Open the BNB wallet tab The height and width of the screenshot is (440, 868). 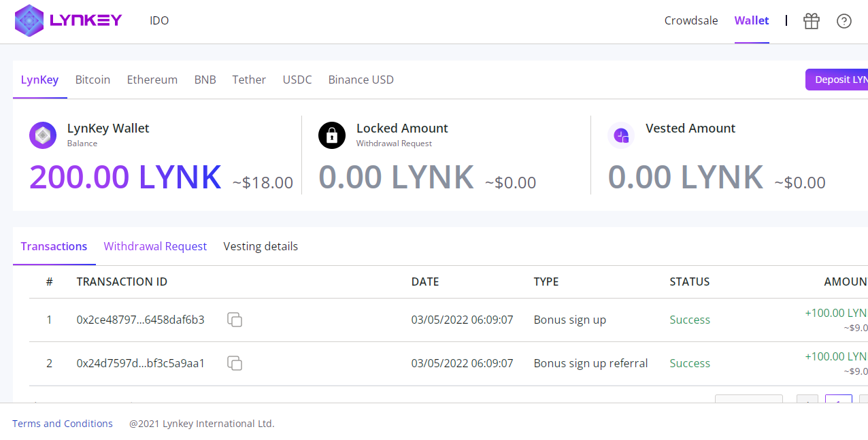(x=205, y=80)
